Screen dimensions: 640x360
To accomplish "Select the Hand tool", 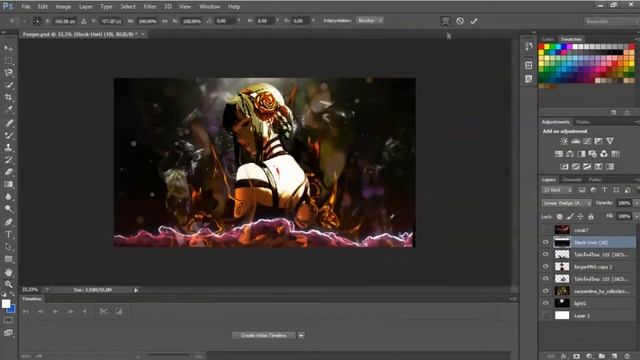I will [x=8, y=272].
